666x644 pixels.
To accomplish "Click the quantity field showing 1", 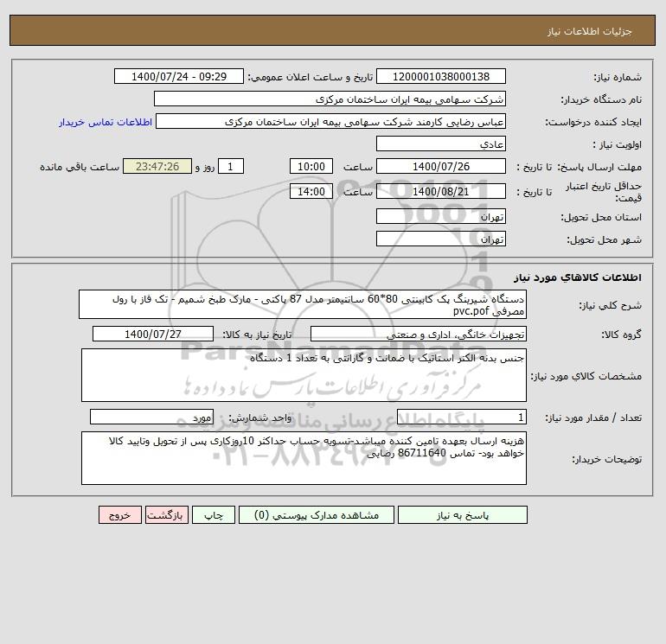I will 462,417.
